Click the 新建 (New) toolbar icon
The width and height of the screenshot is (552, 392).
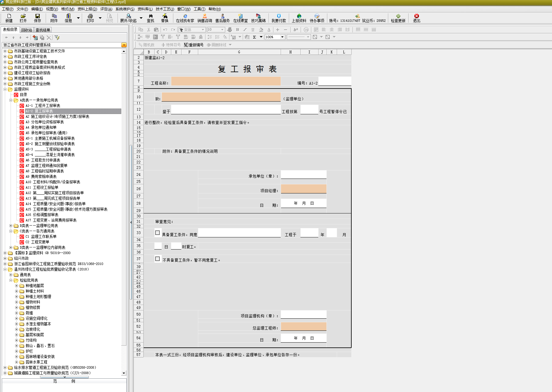[9, 18]
